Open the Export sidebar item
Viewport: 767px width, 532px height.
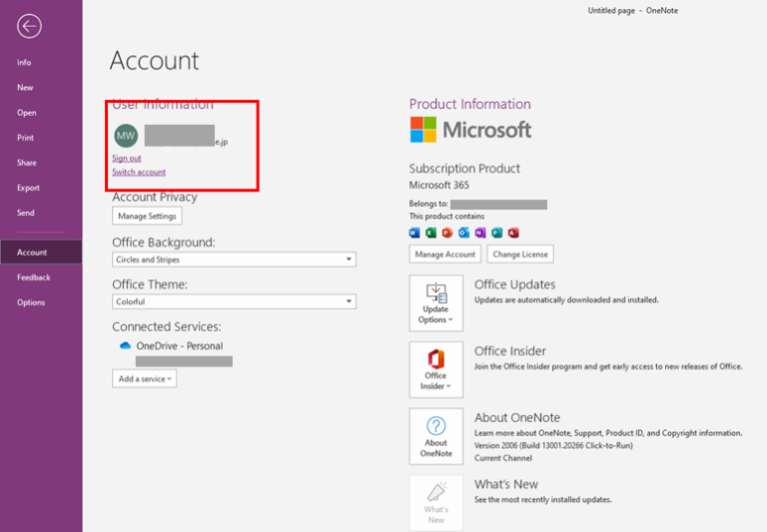point(28,188)
